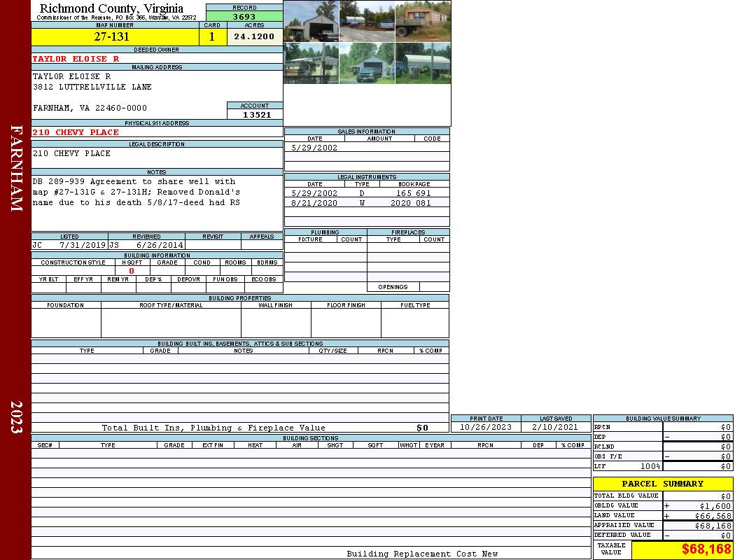Image resolution: width=735 pixels, height=560 pixels.
Task: Open the top-right truck and trailer photo
Action: [x=423, y=22]
